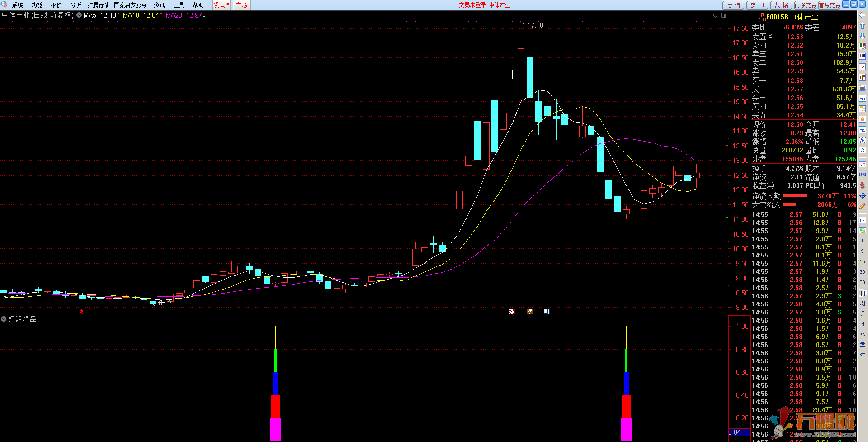Click the 市场 tab

(241, 5)
